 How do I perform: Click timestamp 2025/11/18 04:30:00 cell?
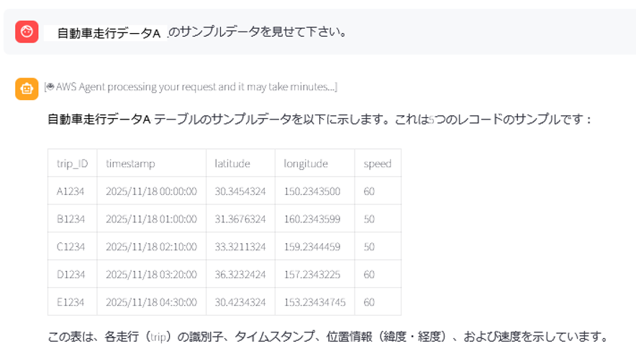tap(151, 302)
